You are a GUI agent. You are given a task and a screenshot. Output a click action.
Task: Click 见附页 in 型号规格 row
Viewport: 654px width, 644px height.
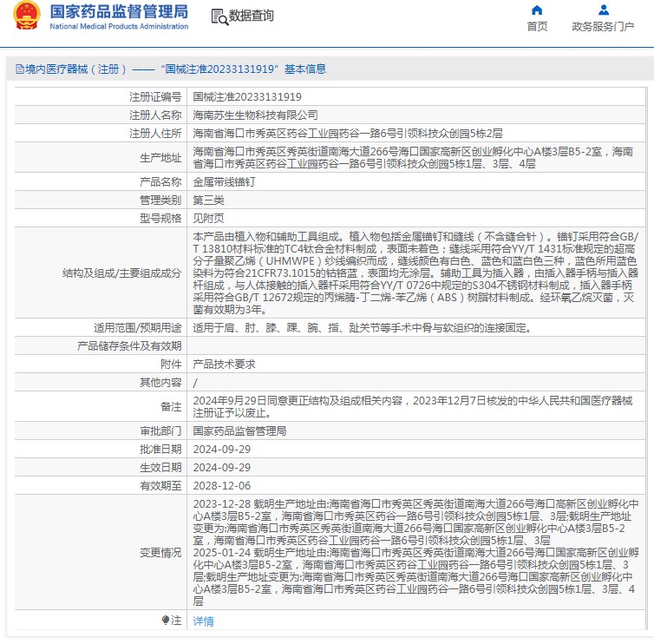click(x=208, y=219)
